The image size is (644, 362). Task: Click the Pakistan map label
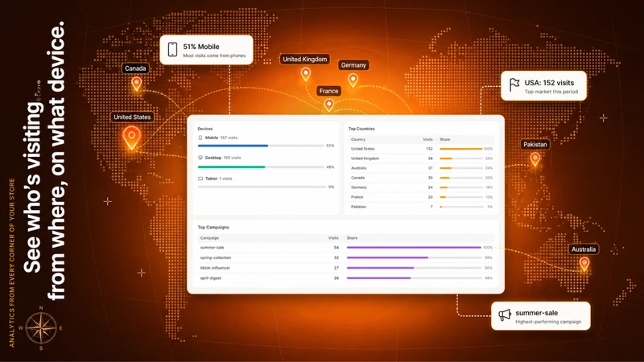pos(535,145)
